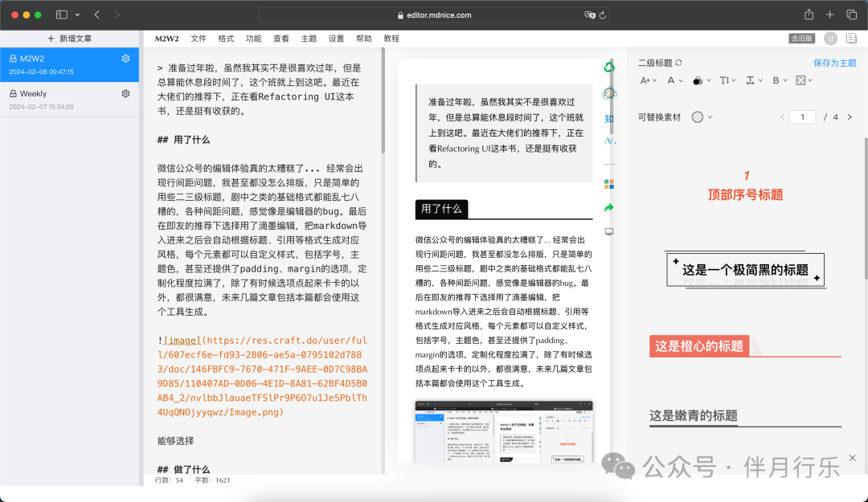Select the 这是一个极简黑的标题 heading style
Image resolution: width=868 pixels, height=502 pixels.
point(745,270)
